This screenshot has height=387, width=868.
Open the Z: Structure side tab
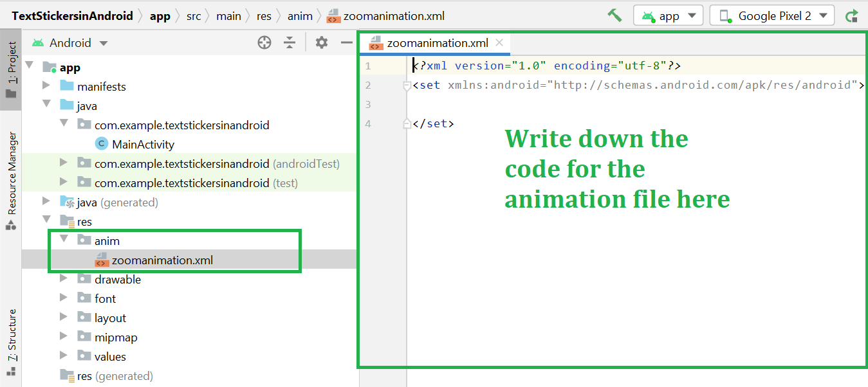pos(11,342)
